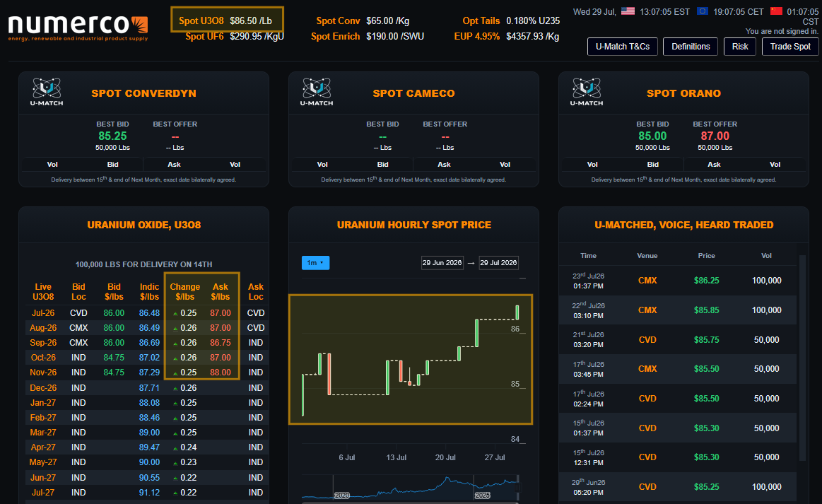Click the Vol column header in trades table

coord(766,256)
